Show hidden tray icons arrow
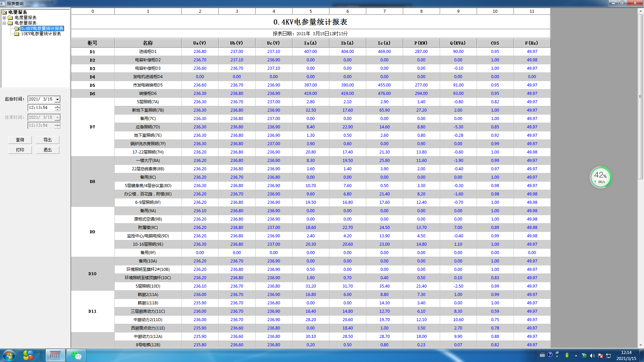This screenshot has height=362, width=644. pos(576,356)
